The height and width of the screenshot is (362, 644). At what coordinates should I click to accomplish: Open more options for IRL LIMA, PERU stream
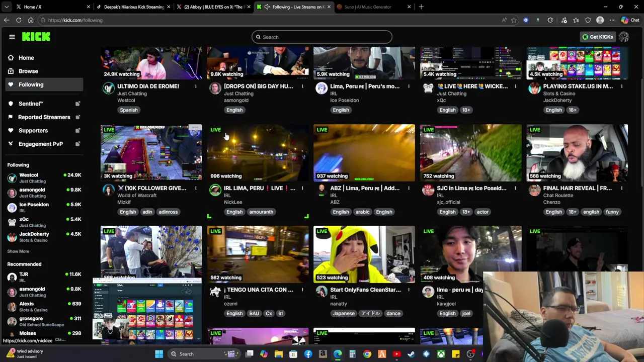pyautogui.click(x=302, y=188)
